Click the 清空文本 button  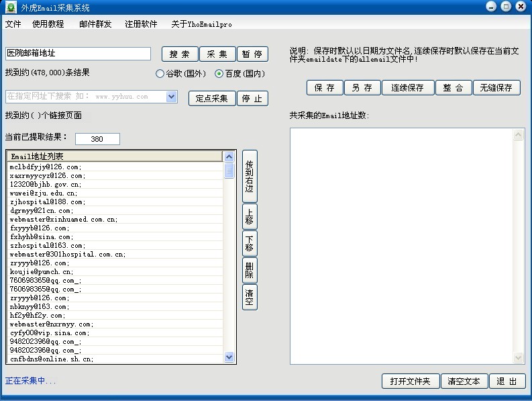tap(464, 382)
